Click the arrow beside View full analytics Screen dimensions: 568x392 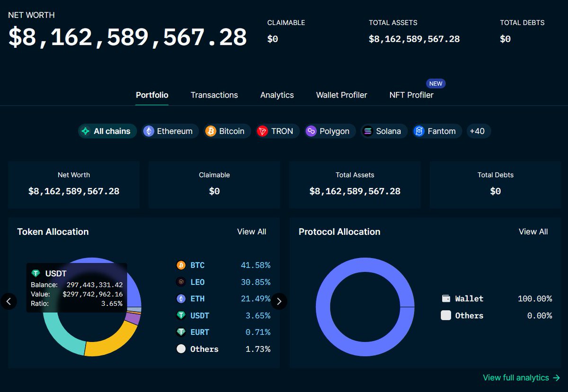(x=556, y=378)
